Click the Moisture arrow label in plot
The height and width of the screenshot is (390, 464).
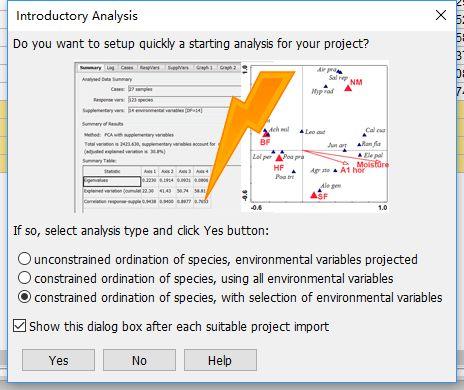(373, 165)
